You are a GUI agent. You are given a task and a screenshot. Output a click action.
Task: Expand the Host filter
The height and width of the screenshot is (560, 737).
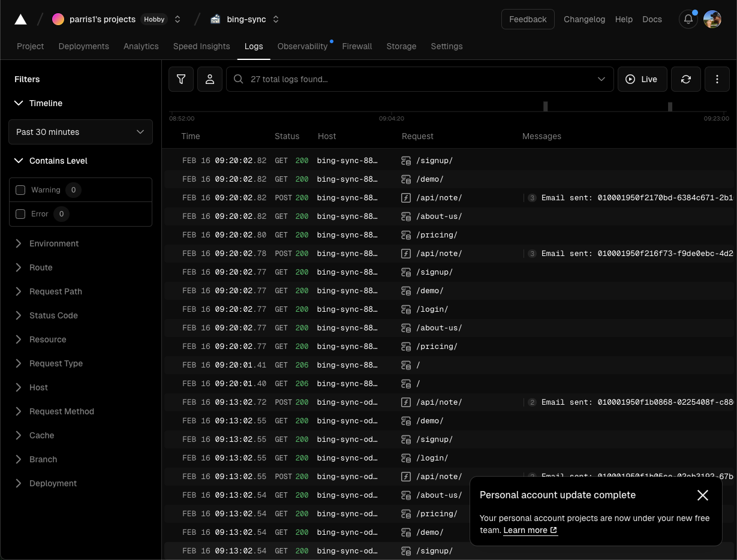pyautogui.click(x=31, y=387)
